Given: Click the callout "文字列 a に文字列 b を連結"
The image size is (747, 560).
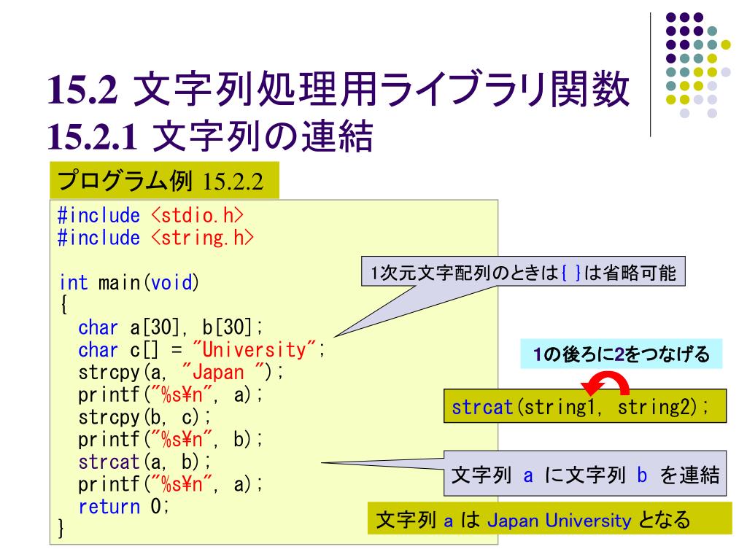Looking at the screenshot, I should point(585,474).
